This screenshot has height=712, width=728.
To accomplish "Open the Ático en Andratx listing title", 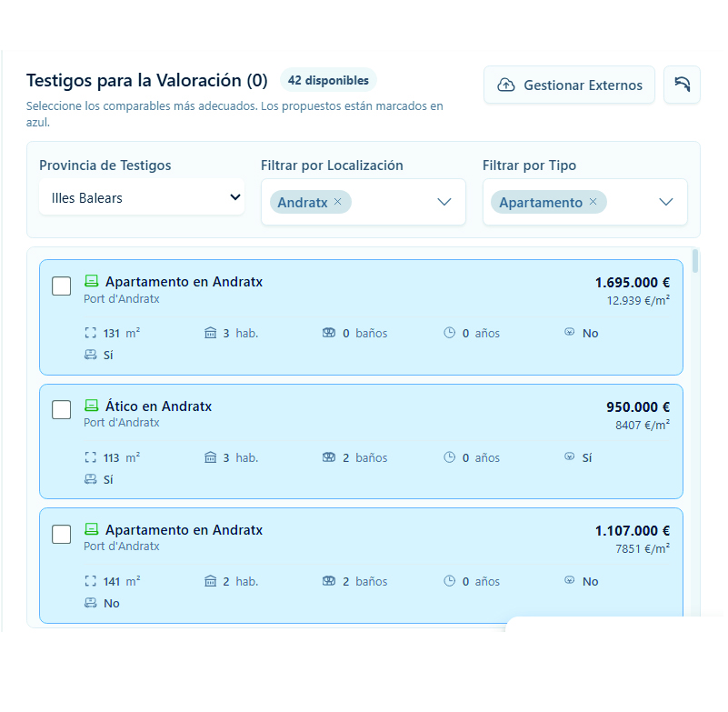I will coord(158,406).
